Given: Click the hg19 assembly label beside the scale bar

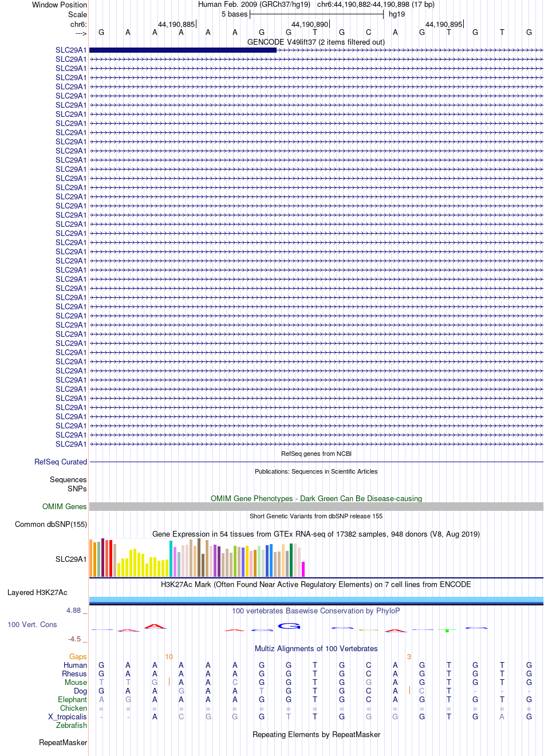Looking at the screenshot, I should click(x=397, y=14).
